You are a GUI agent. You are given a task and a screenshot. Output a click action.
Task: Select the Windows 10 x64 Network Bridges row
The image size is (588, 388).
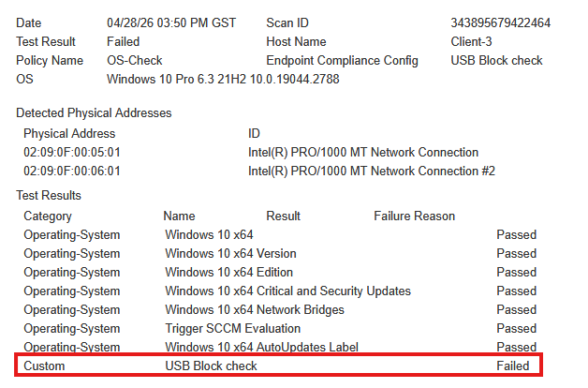280,310
